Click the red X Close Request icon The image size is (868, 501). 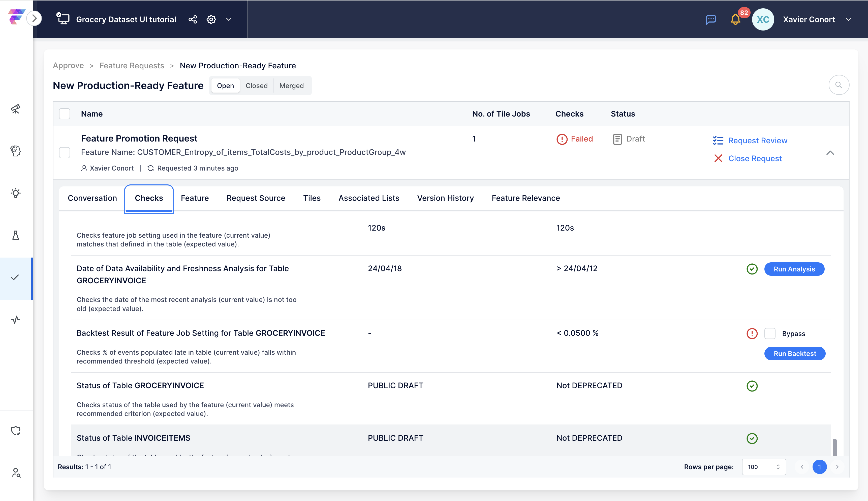click(718, 158)
